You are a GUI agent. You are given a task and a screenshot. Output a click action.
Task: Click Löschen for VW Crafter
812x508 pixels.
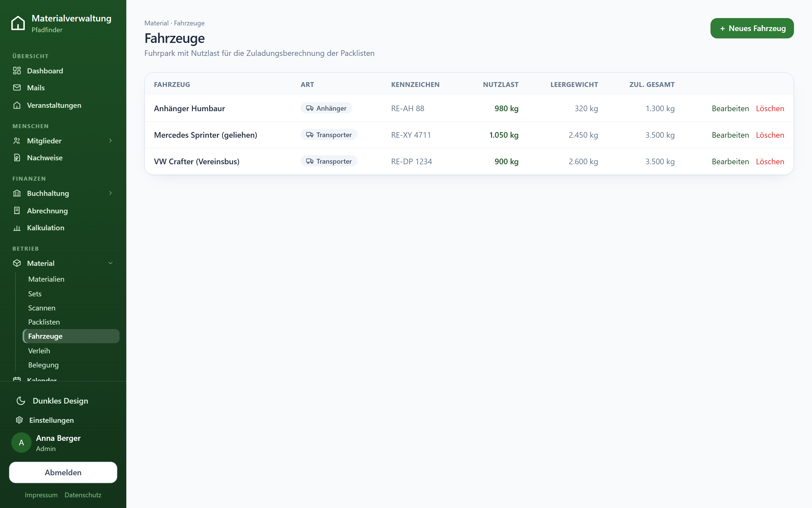click(770, 162)
